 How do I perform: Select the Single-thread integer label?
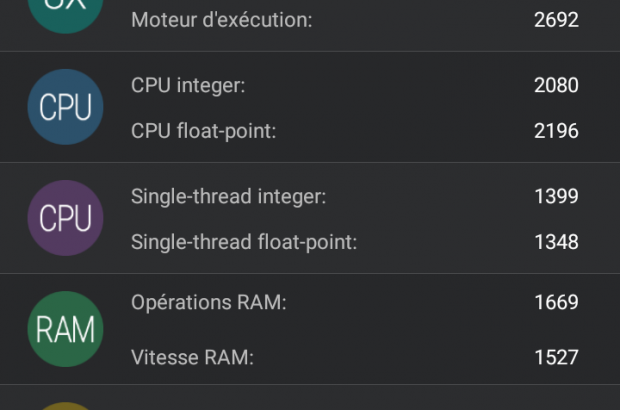[x=229, y=197]
